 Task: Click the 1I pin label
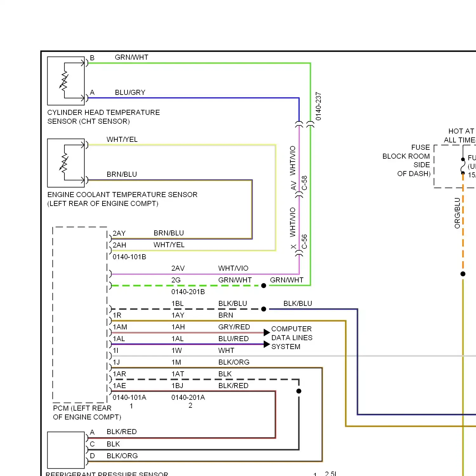tap(116, 350)
